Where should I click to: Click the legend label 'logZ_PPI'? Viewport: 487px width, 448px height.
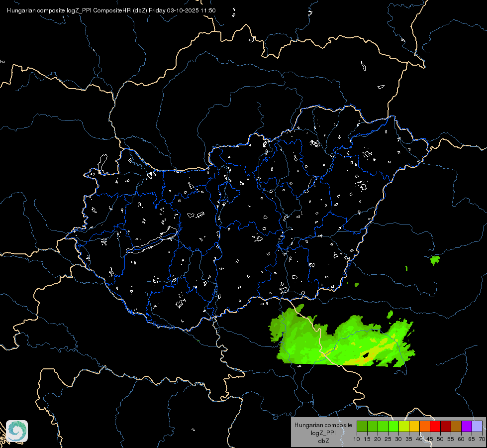(x=323, y=433)
